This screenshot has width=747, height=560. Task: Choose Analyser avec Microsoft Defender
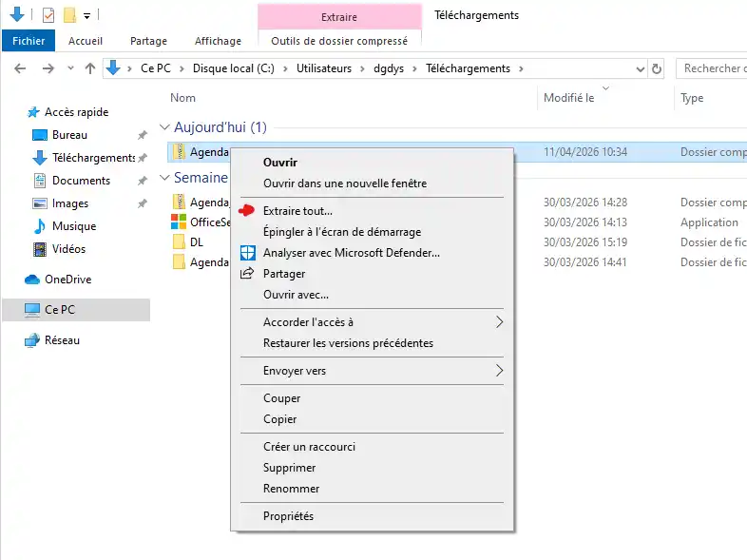pyautogui.click(x=351, y=253)
